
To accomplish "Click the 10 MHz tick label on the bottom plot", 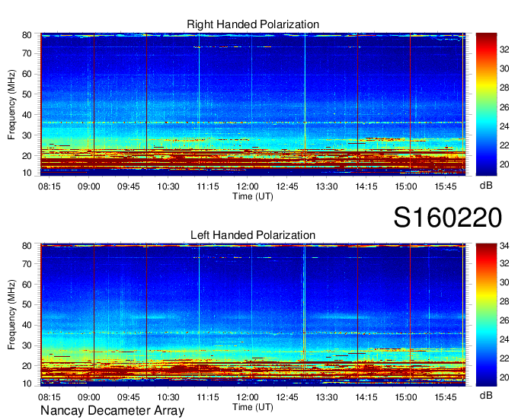I will [27, 383].
